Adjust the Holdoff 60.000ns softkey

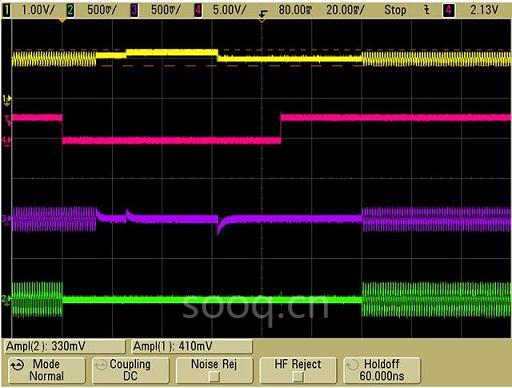(x=382, y=370)
